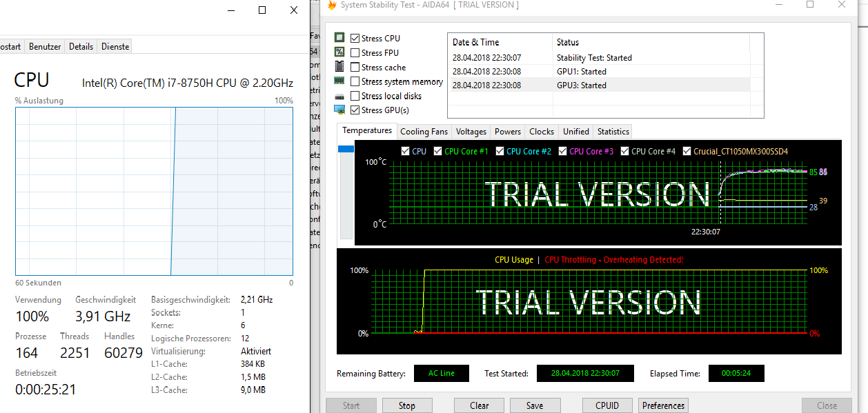Viewport: 868px width, 413px height.
Task: Open Task Manager Details tab
Action: click(x=81, y=47)
